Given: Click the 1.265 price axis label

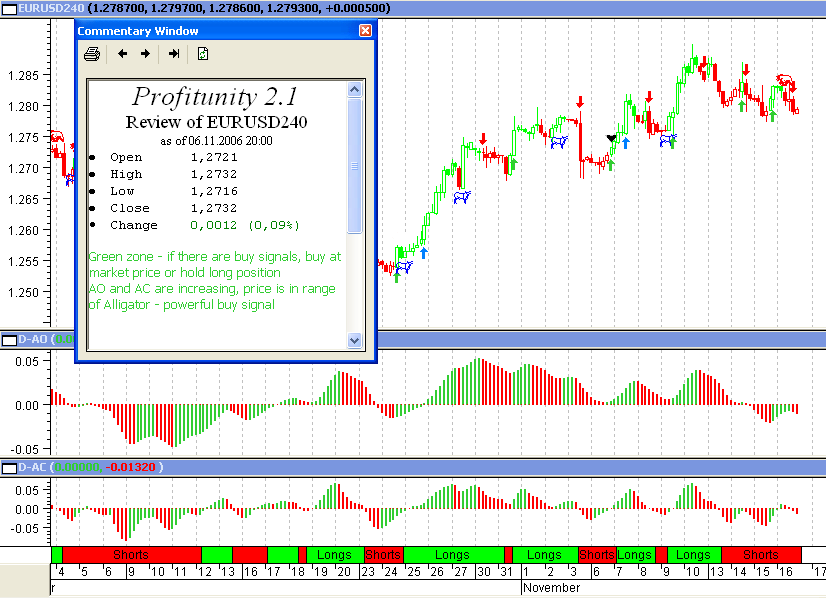Looking at the screenshot, I should click(x=24, y=200).
